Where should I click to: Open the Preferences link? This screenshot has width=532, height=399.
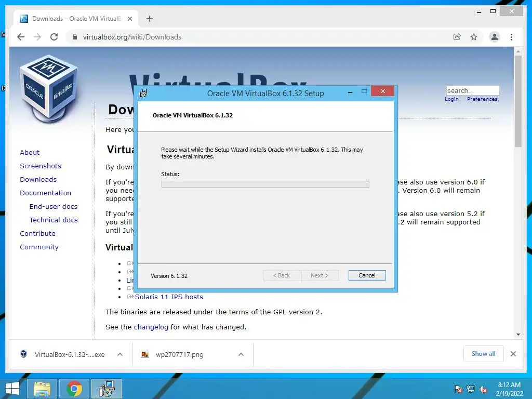(x=482, y=99)
